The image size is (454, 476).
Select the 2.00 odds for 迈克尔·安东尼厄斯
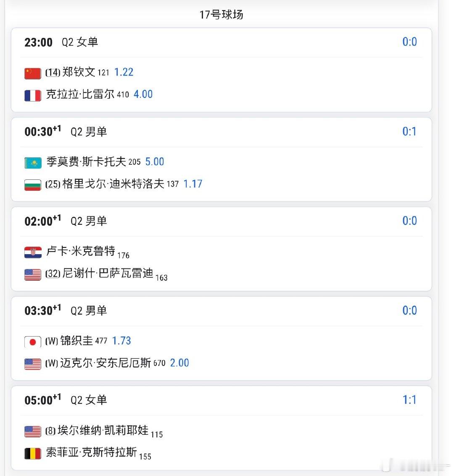point(179,363)
